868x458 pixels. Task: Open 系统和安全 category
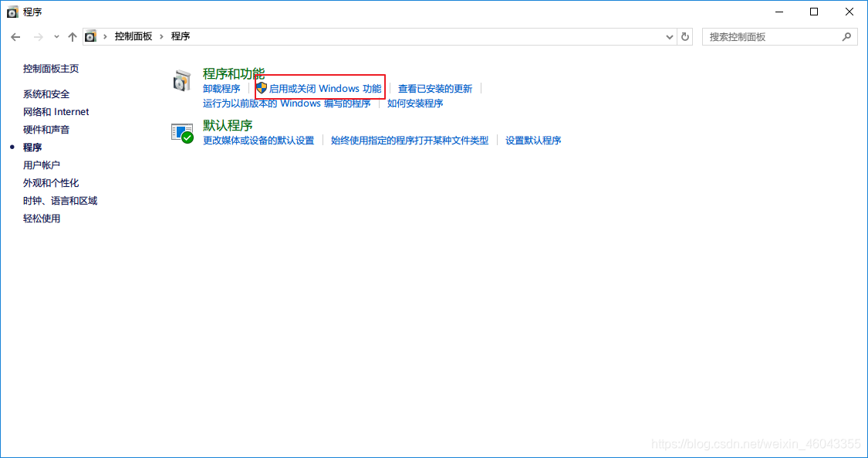click(x=46, y=94)
